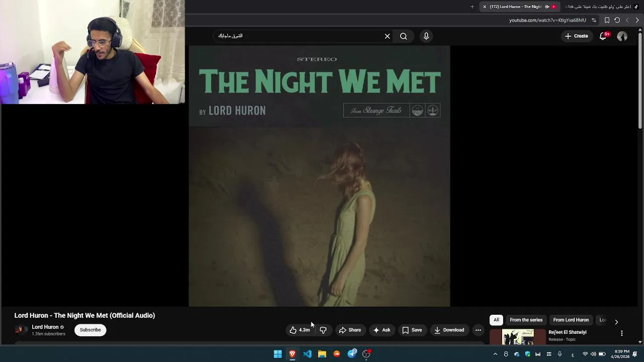The height and width of the screenshot is (362, 644).
Task: Open Brave browser from taskbar
Action: (x=292, y=354)
